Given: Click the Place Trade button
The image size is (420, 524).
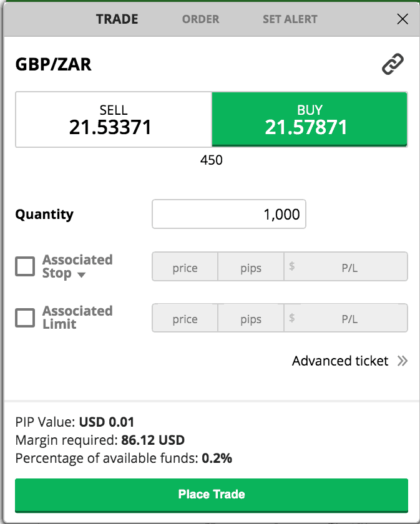Looking at the screenshot, I should pyautogui.click(x=212, y=495).
